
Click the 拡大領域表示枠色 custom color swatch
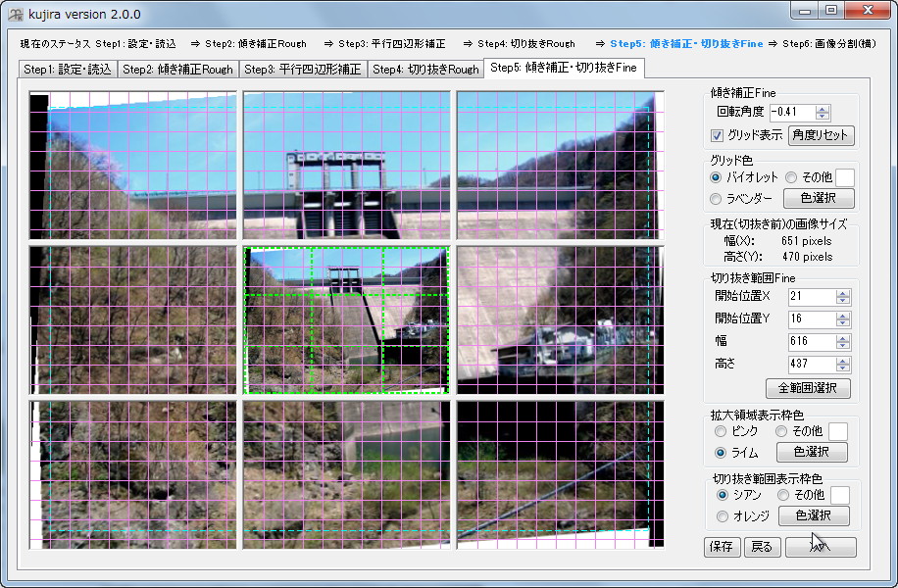pos(838,431)
